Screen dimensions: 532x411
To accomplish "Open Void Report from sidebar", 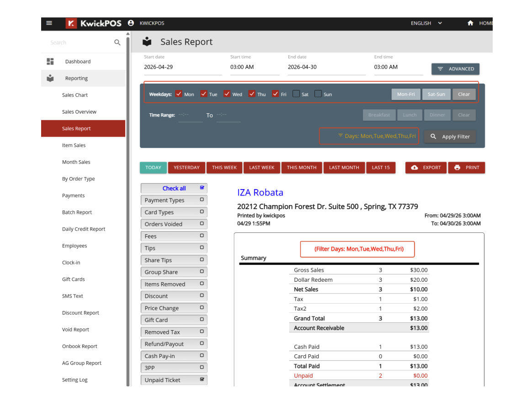I will (83, 329).
